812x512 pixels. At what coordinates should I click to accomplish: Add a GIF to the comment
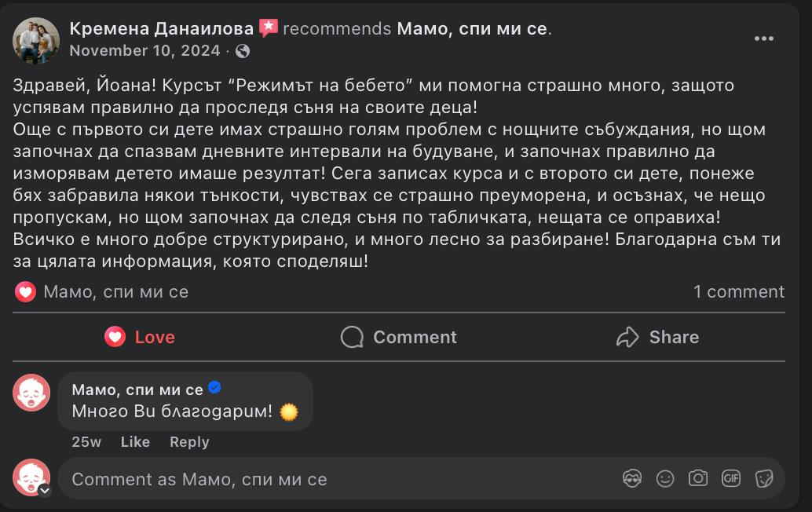(731, 478)
